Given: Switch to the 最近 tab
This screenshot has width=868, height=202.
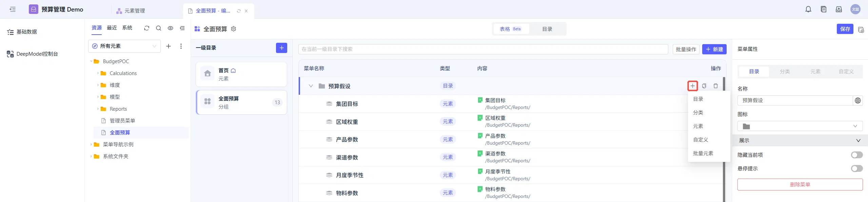Looking at the screenshot, I should (x=112, y=28).
